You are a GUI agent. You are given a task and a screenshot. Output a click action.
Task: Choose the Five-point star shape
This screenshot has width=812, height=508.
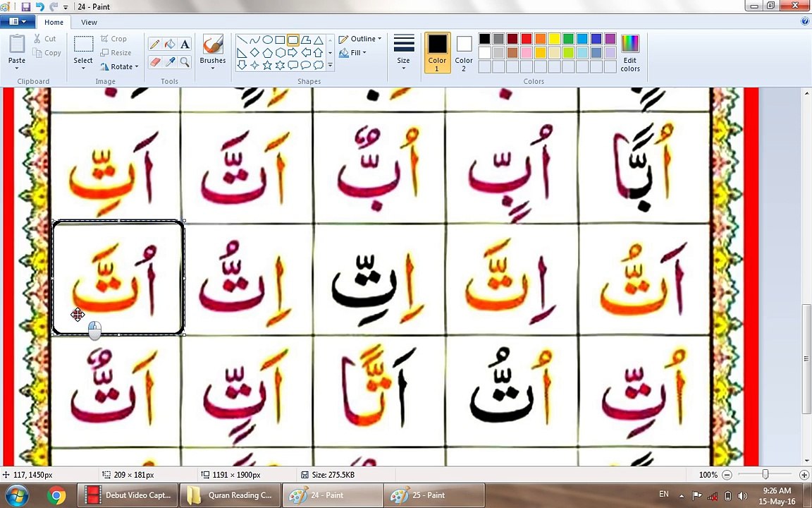267,65
